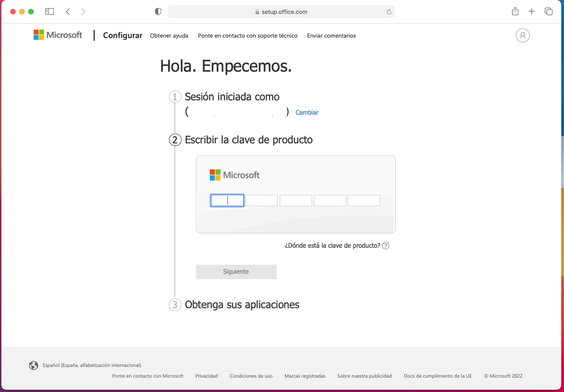Open Ponte en contacto con Microsoft footer link
564x392 pixels.
coord(148,376)
